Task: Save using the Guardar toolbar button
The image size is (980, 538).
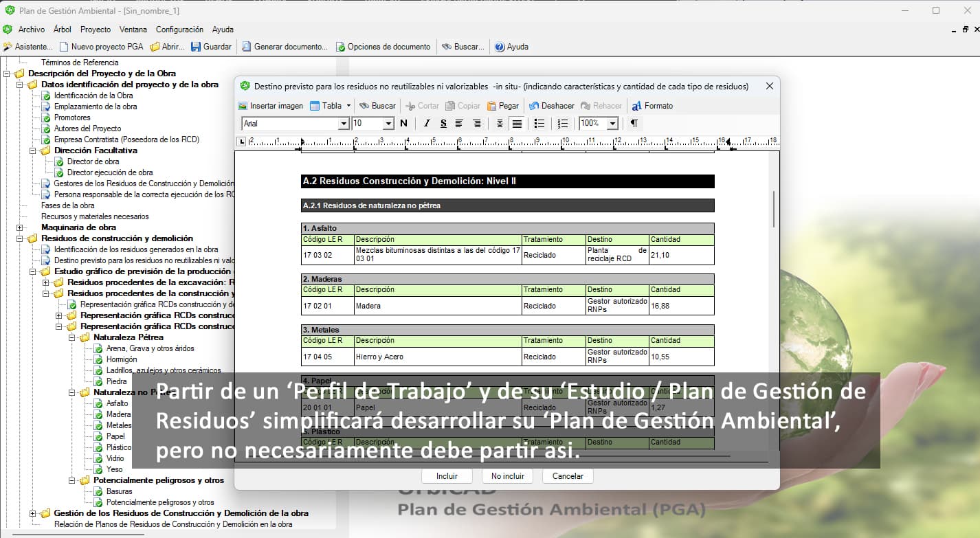Action: click(x=211, y=47)
